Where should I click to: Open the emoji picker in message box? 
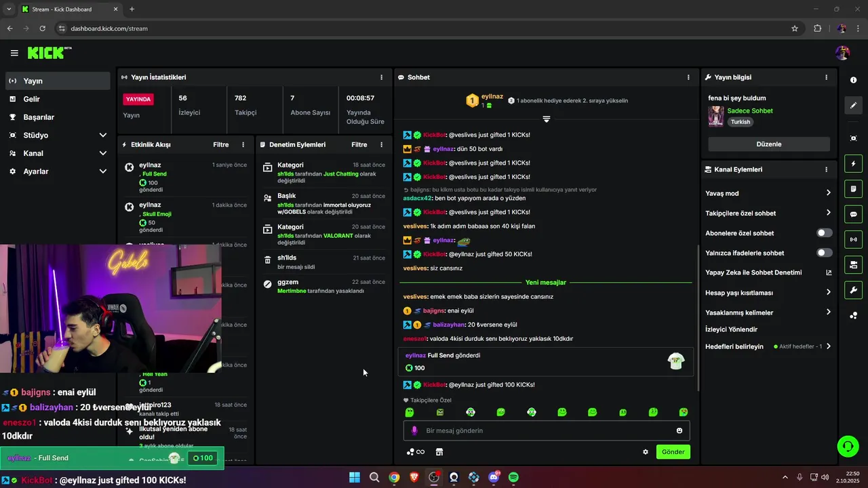pyautogui.click(x=679, y=430)
